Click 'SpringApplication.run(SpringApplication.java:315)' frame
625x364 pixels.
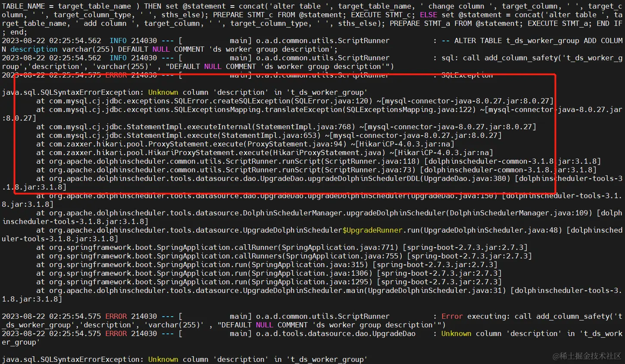(x=262, y=264)
